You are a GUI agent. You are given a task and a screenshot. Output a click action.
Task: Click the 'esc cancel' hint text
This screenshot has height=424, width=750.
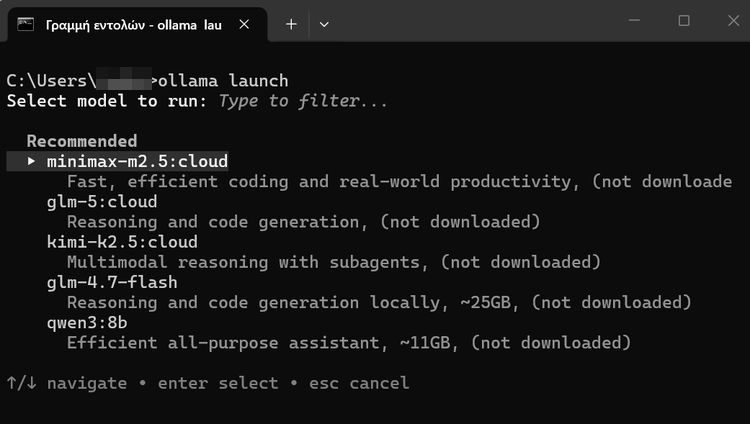[x=359, y=383]
